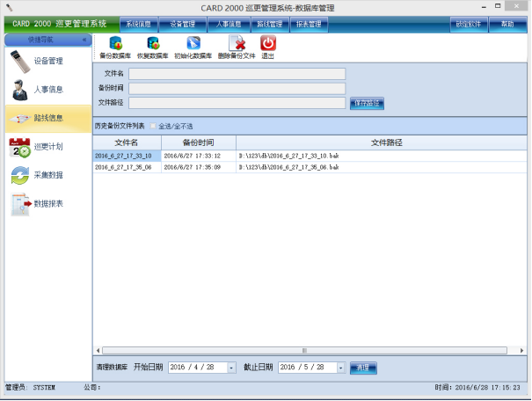Click the 文件名 input field
532x401 pixels.
point(237,74)
